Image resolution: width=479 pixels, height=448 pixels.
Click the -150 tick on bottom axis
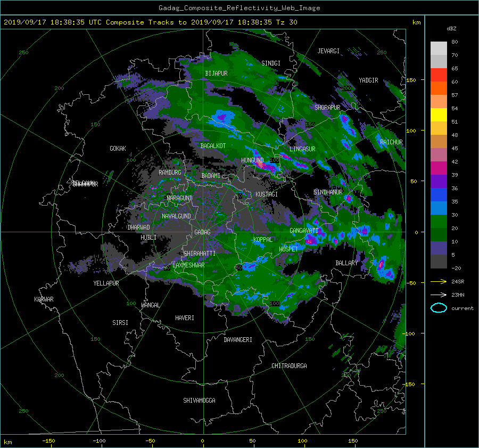[x=48, y=441]
